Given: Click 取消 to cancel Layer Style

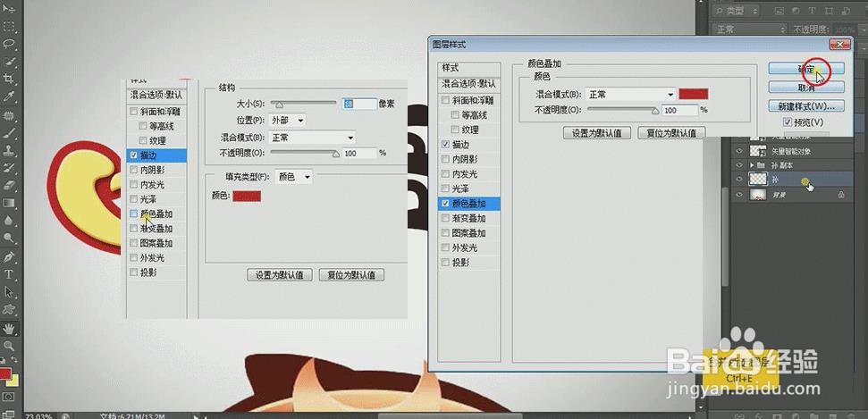Looking at the screenshot, I should tap(806, 88).
